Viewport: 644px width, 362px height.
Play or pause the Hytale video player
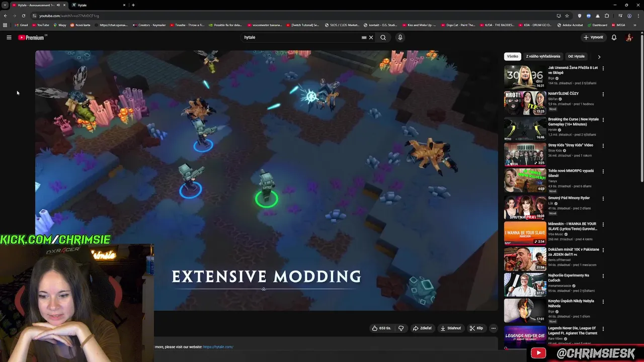tap(267, 180)
